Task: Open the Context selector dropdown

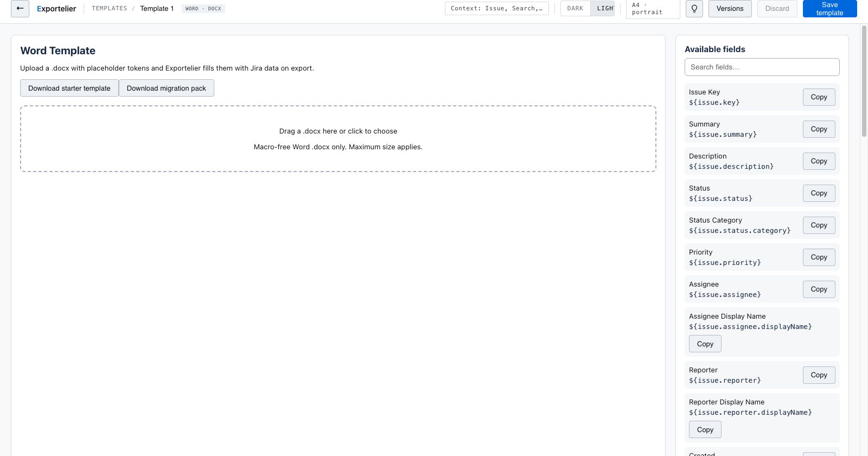Action: tap(497, 9)
